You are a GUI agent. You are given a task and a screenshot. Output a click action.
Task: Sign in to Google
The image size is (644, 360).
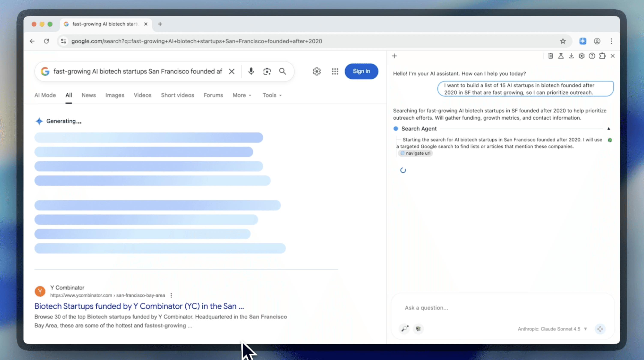[361, 72]
